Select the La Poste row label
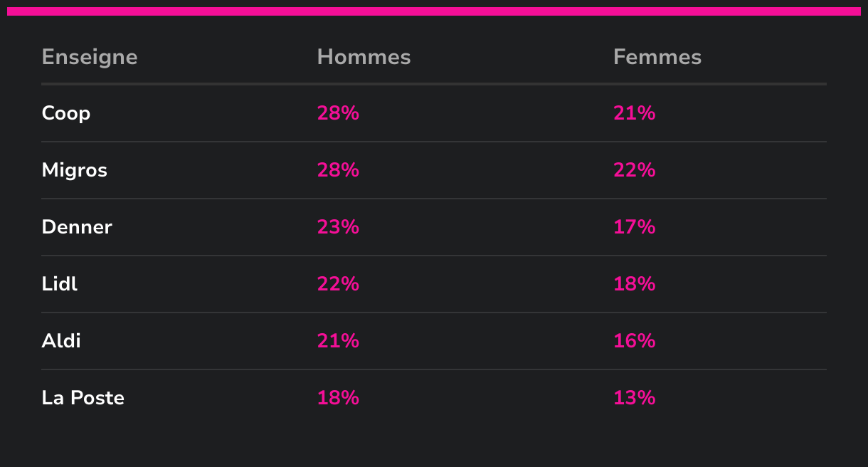This screenshot has height=467, width=868. tap(83, 398)
